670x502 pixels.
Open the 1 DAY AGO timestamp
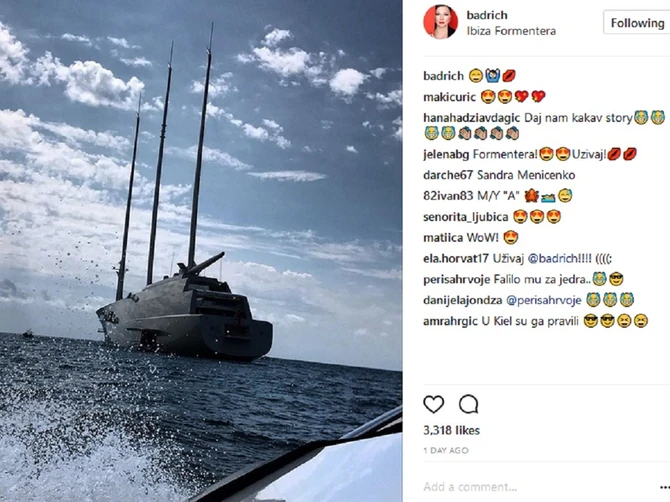[x=446, y=450]
